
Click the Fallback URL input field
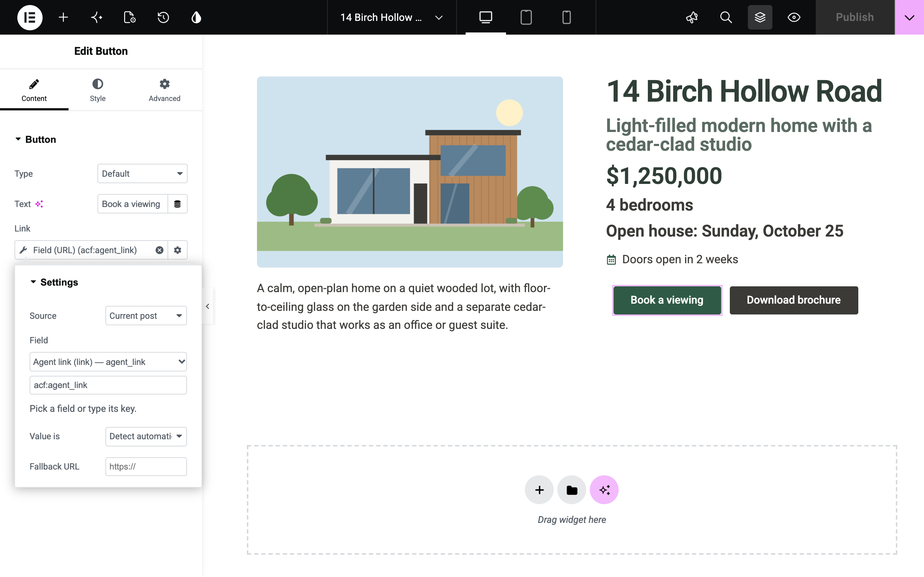click(x=146, y=466)
